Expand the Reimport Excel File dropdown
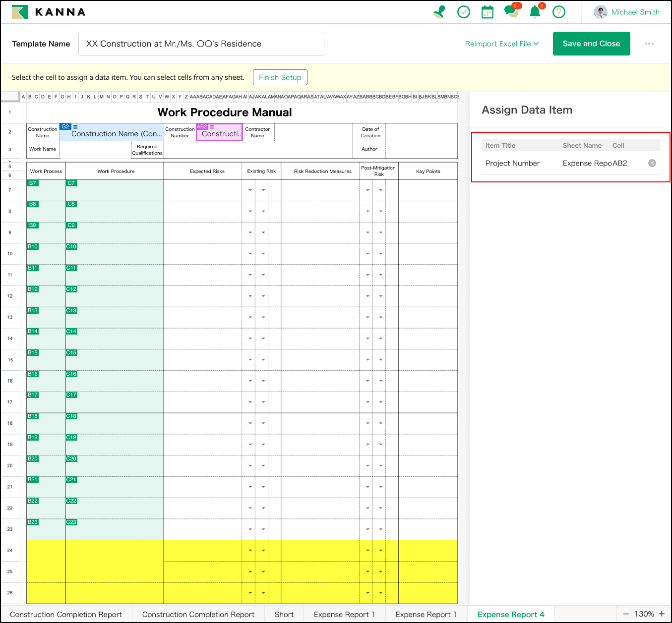The height and width of the screenshot is (623, 672). click(501, 44)
